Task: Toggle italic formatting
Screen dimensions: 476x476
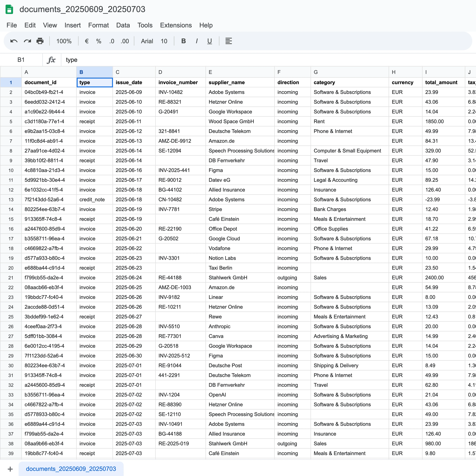Action: click(197, 41)
